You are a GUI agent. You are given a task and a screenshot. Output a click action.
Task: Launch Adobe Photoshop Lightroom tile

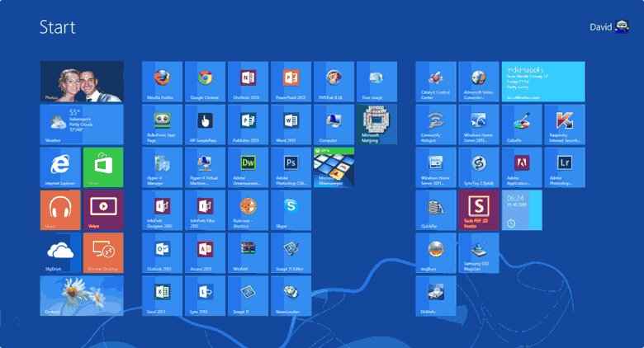coord(564,167)
